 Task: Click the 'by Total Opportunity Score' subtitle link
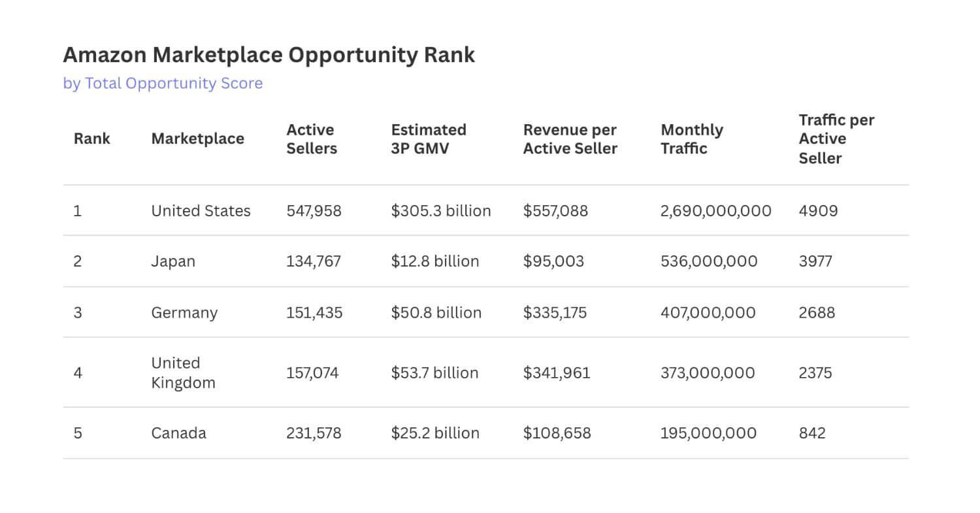pyautogui.click(x=163, y=84)
